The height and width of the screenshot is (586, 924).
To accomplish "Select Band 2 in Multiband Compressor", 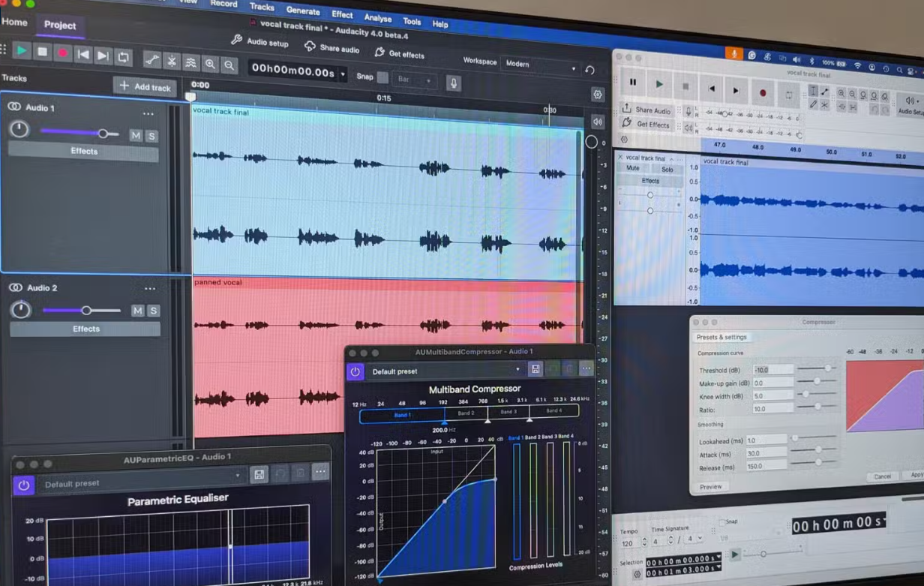I will coord(466,413).
